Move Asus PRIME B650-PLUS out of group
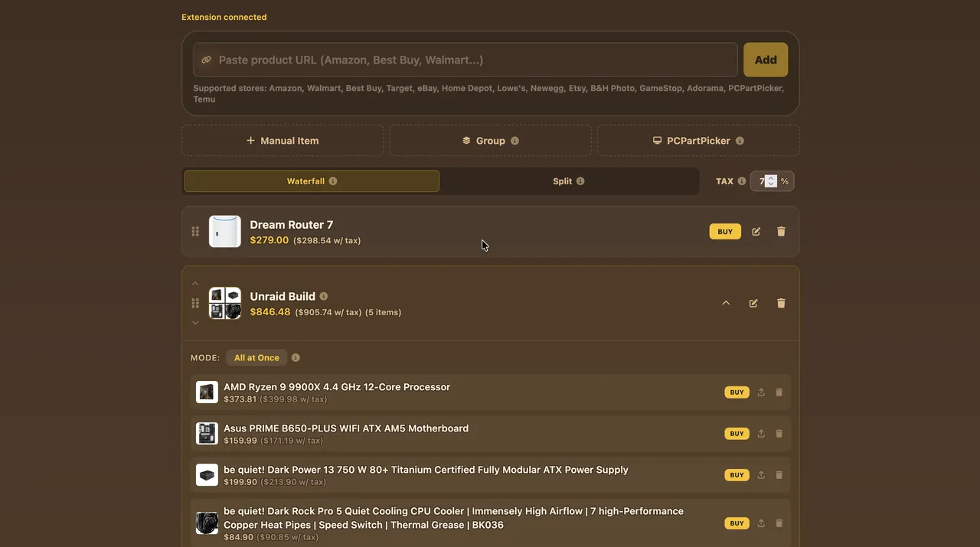The image size is (980, 547). [x=761, y=434]
